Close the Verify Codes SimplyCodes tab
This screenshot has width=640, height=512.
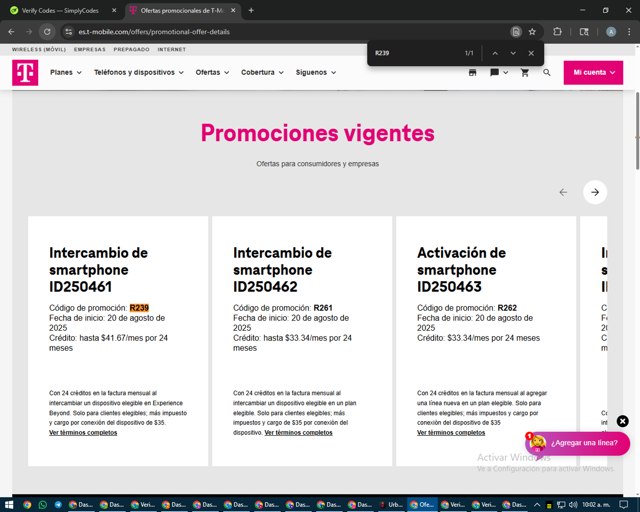click(x=114, y=11)
